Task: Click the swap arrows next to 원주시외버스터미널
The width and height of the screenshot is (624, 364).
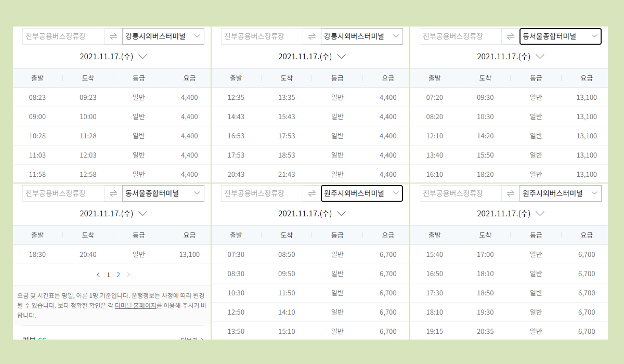Action: coord(311,193)
